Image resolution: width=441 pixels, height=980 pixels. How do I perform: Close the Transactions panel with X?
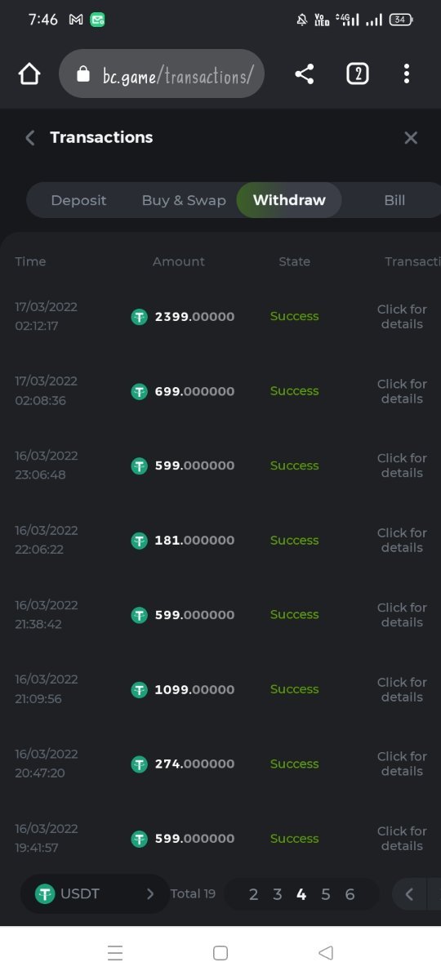[x=411, y=138]
